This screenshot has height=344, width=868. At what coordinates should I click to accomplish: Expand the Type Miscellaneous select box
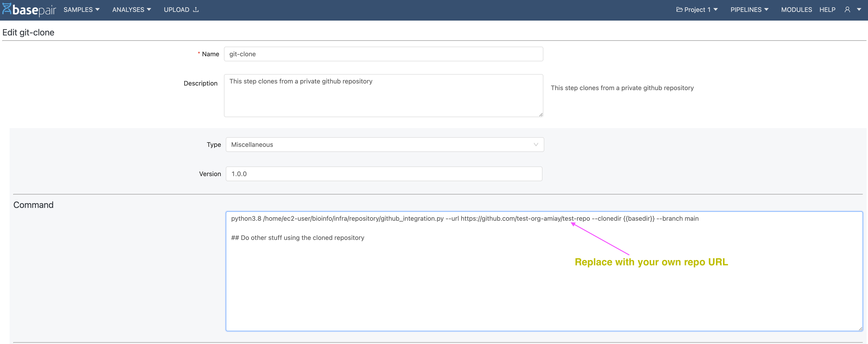point(384,145)
